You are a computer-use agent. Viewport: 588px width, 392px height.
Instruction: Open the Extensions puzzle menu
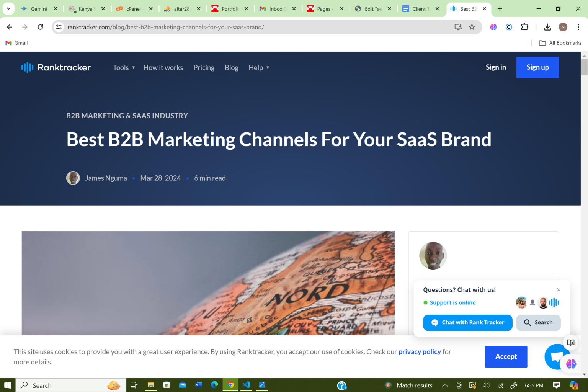pos(524,27)
